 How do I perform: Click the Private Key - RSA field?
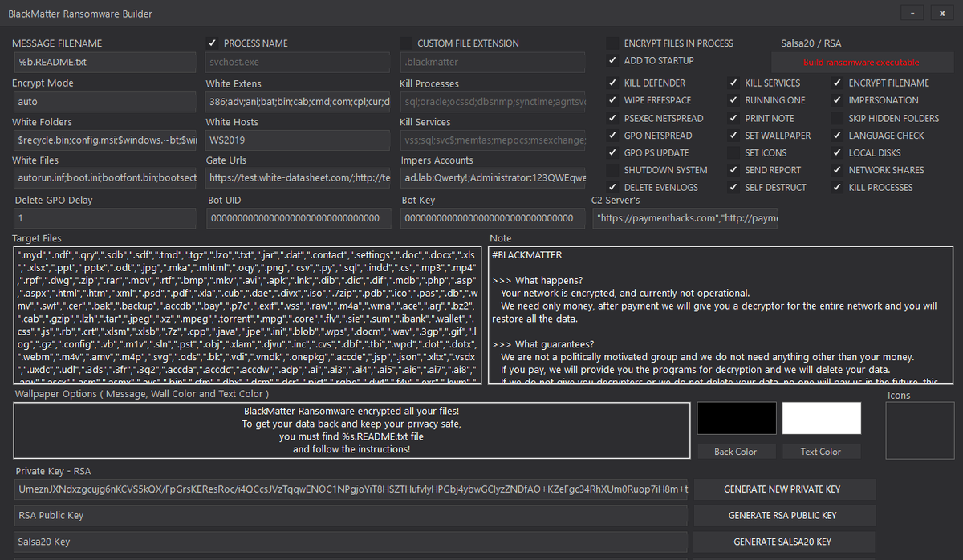[x=351, y=489]
